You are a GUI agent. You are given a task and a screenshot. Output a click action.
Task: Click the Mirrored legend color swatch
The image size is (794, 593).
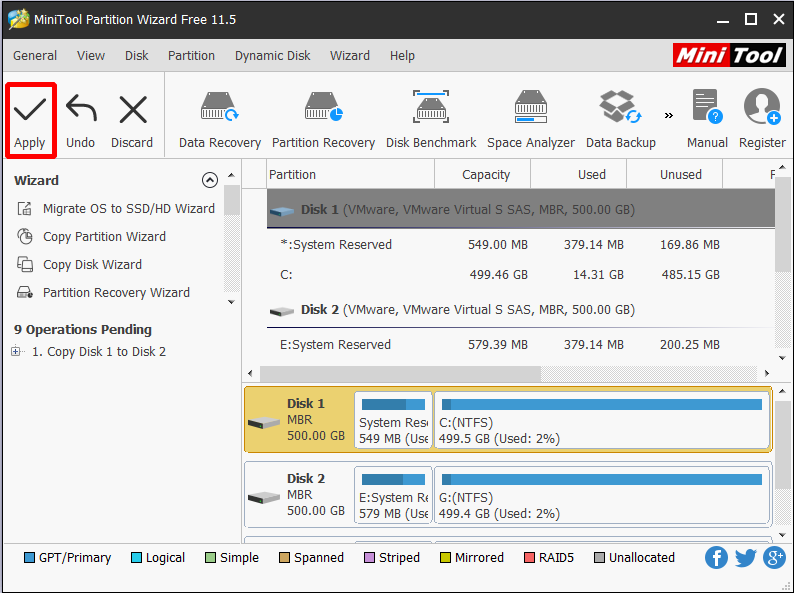tap(445, 558)
